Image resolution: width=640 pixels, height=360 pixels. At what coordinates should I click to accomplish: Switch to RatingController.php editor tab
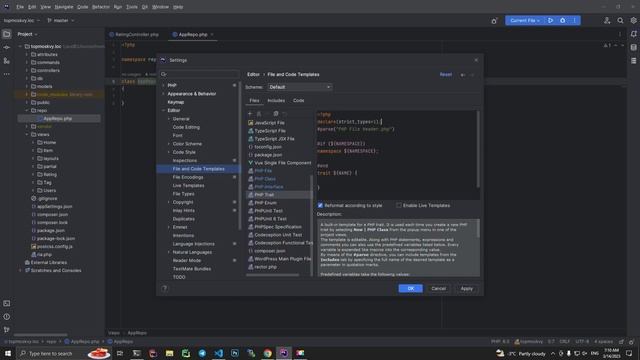point(137,35)
